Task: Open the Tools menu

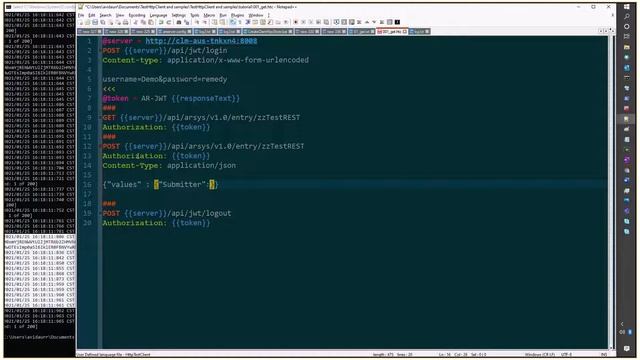Action: (195, 15)
